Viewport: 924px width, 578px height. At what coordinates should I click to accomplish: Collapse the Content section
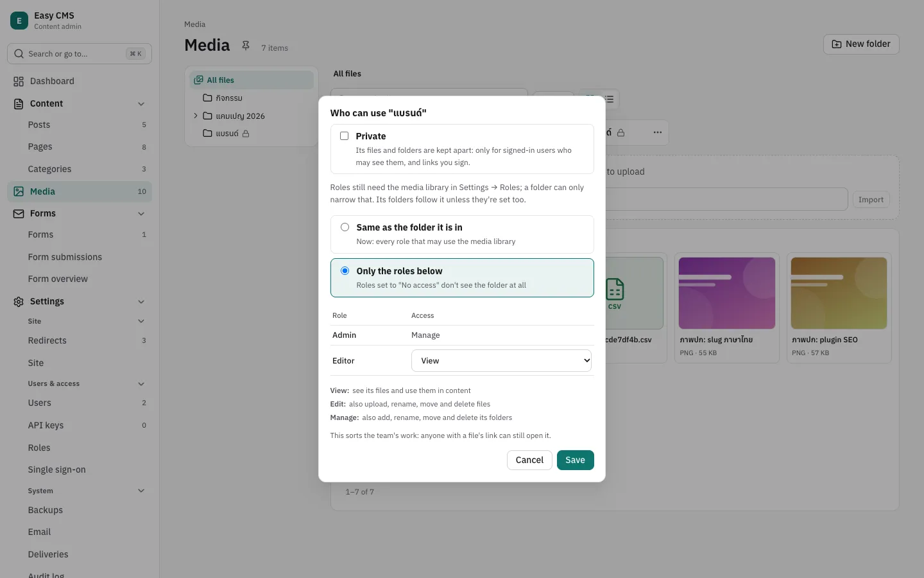[x=141, y=104]
